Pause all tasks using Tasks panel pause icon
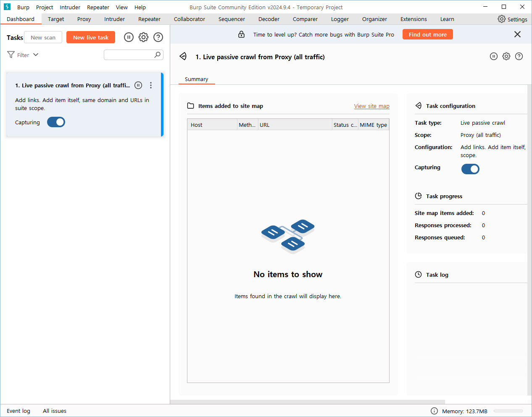The width and height of the screenshot is (532, 417). (129, 37)
